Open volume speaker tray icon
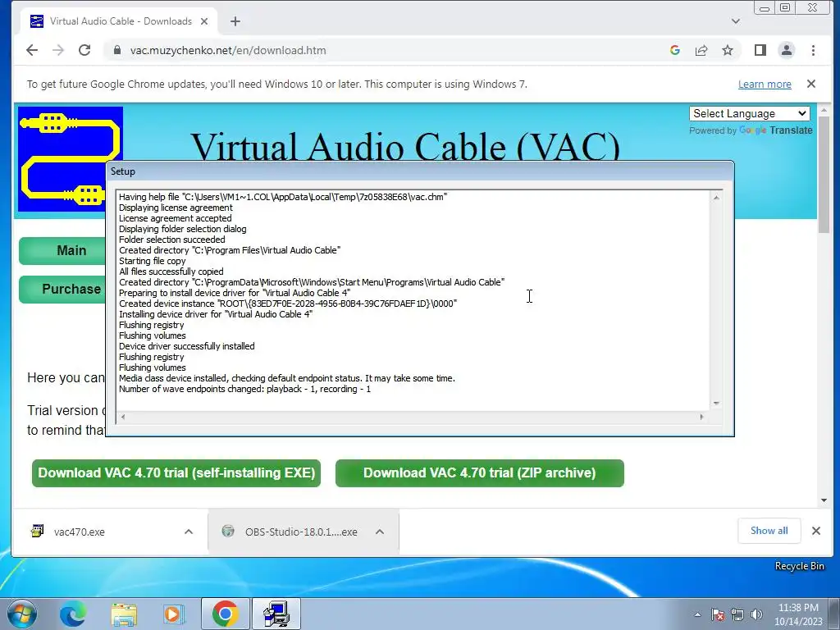The height and width of the screenshot is (630, 840). pyautogui.click(x=756, y=614)
